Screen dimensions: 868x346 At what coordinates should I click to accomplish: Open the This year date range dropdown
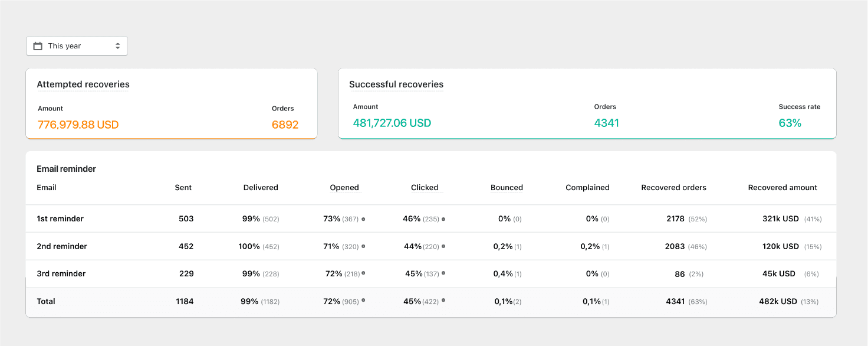[x=77, y=46]
